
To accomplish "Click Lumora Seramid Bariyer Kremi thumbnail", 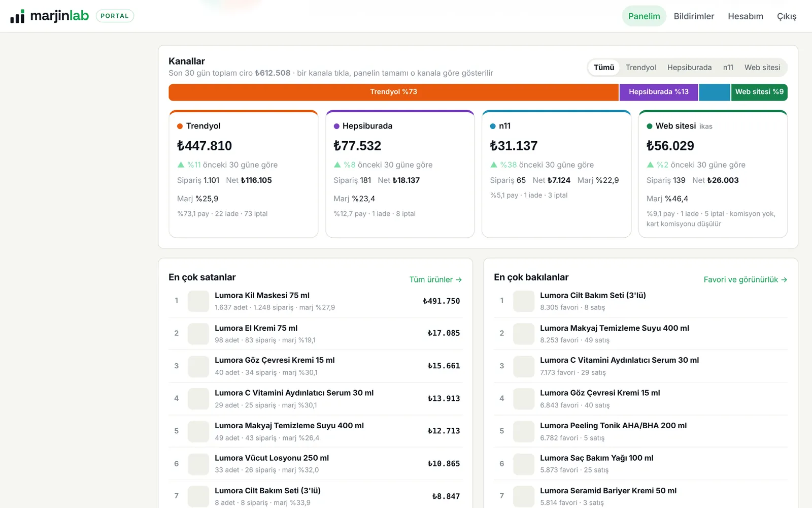I will coord(524,496).
